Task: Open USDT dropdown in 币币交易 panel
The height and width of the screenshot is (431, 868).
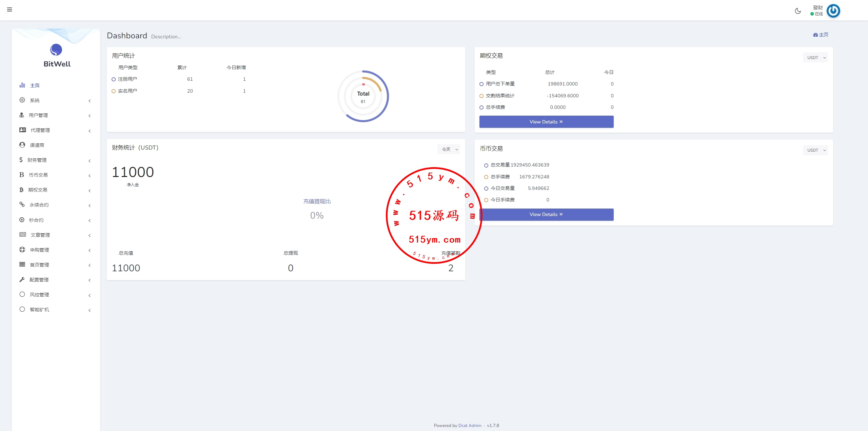Action: [815, 150]
